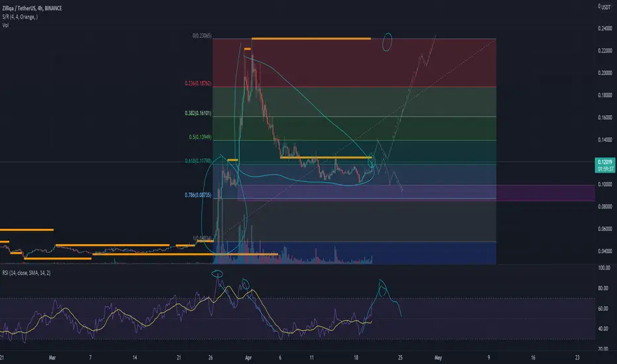Click 80.00 on the RSI scale
The width and height of the screenshot is (617, 364).
603,289
